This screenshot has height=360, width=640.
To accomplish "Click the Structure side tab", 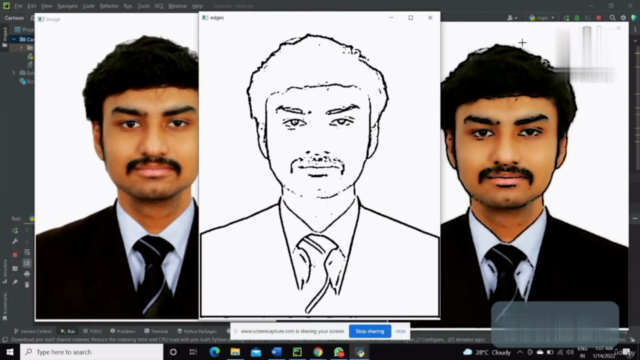I will coord(5,271).
